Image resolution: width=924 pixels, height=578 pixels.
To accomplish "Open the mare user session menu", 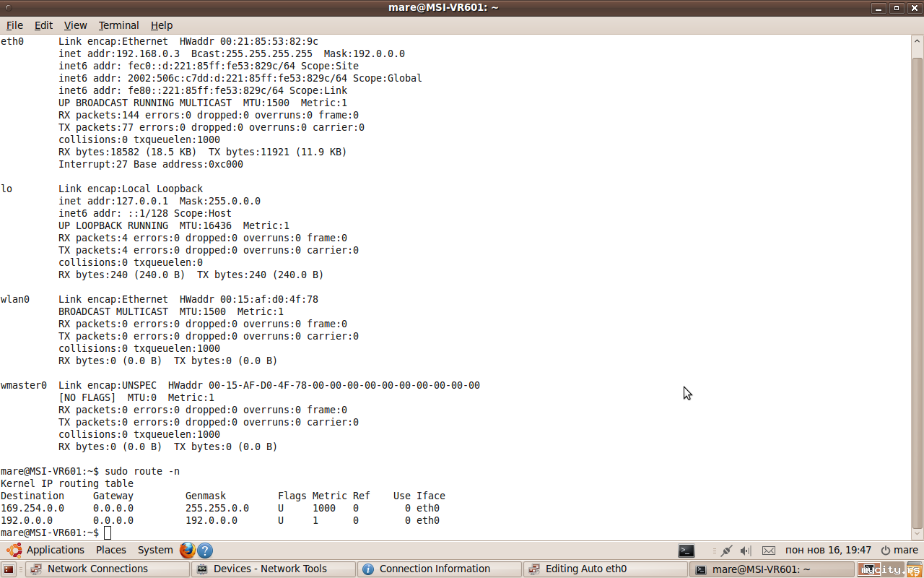I will (899, 550).
